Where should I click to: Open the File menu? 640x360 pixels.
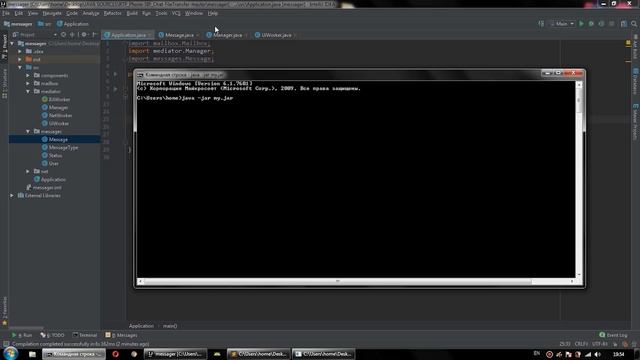(6, 13)
